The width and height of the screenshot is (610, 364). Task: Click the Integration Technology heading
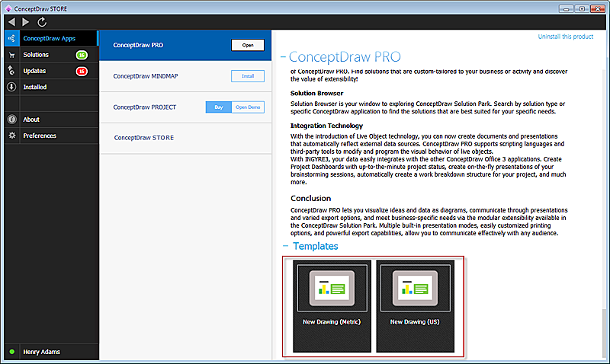tap(326, 126)
